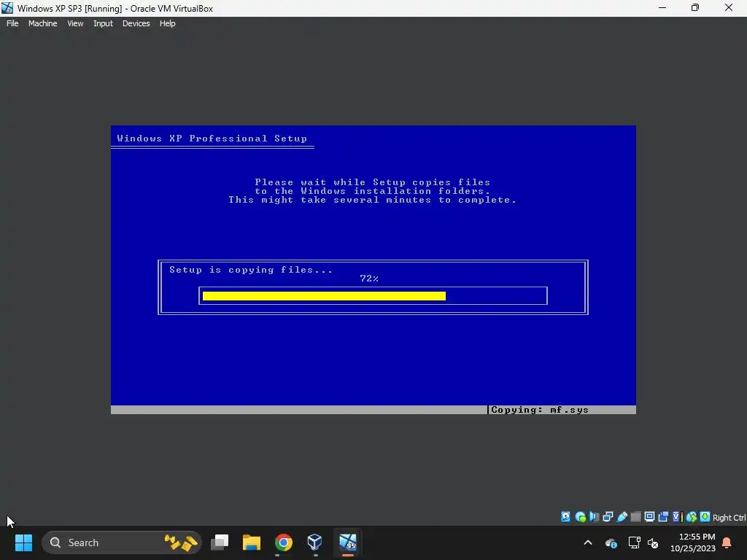Image resolution: width=747 pixels, height=560 pixels.
Task: Open the Machine menu
Action: pos(42,23)
